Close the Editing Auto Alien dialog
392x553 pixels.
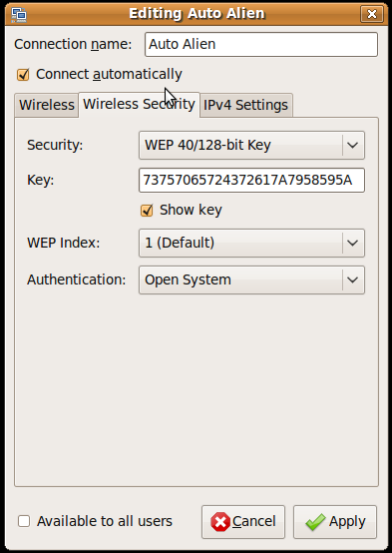pyautogui.click(x=372, y=14)
